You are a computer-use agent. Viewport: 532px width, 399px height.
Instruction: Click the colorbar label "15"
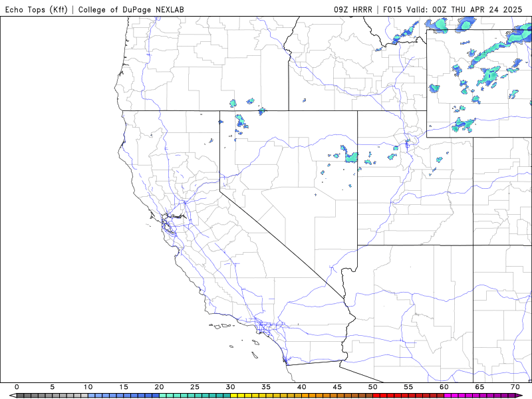[x=124, y=387]
